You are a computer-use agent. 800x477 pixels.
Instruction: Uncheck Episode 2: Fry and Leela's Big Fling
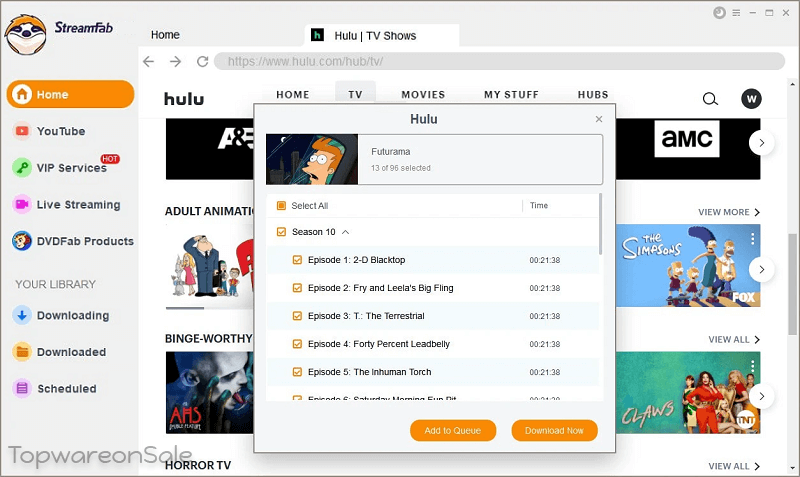pyautogui.click(x=297, y=288)
